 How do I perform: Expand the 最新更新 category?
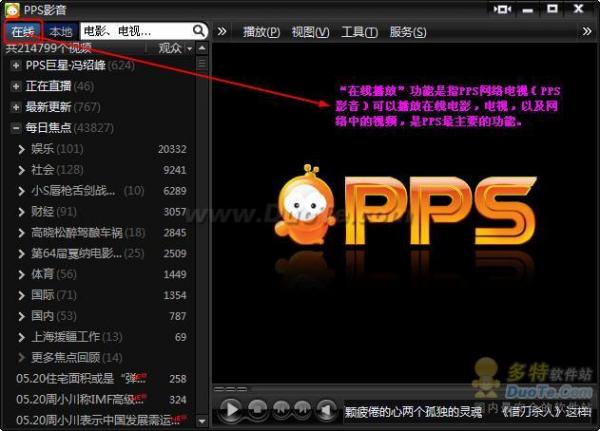click(x=16, y=107)
